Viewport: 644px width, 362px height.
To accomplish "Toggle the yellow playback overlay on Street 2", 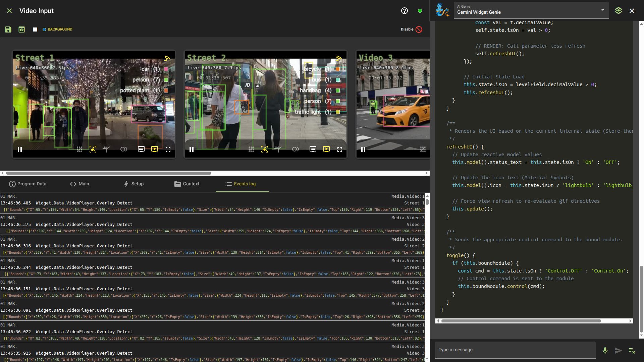I will point(326,149).
